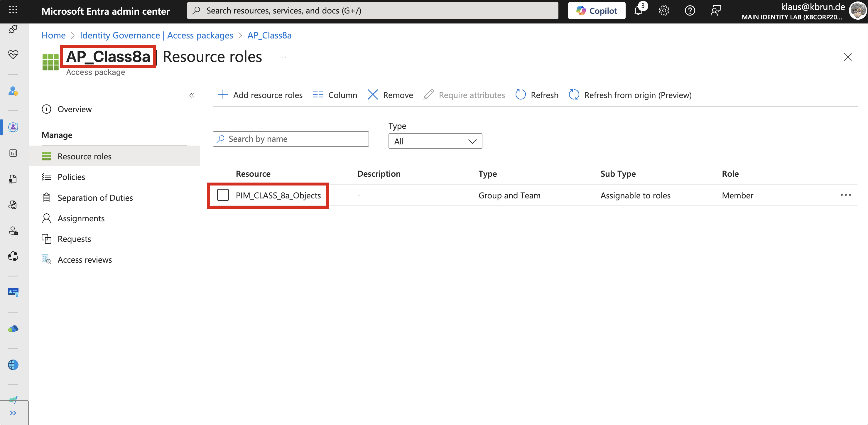The image size is (868, 425).
Task: Open Copilot from the top bar
Action: [x=596, y=11]
